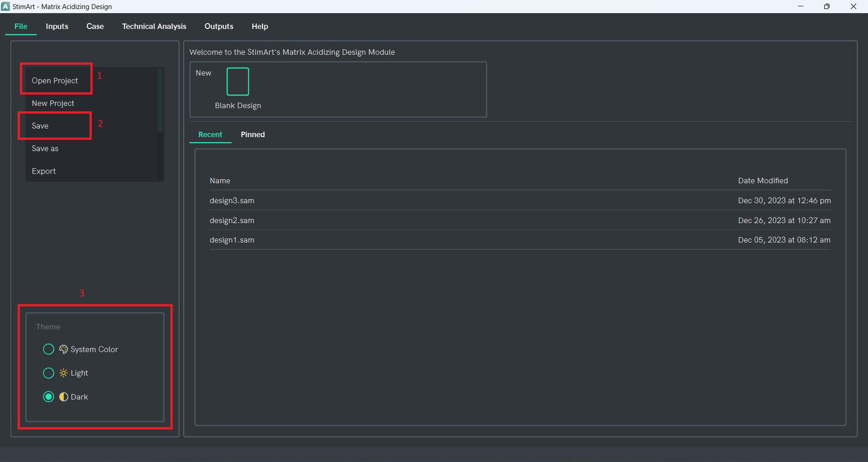868x462 pixels.
Task: Maximize or restore the application window
Action: point(826,6)
